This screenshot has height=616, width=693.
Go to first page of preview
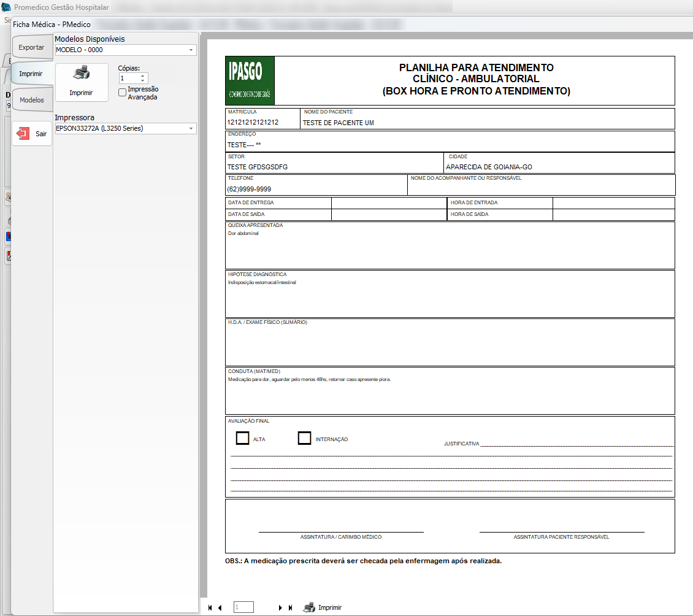click(x=210, y=607)
